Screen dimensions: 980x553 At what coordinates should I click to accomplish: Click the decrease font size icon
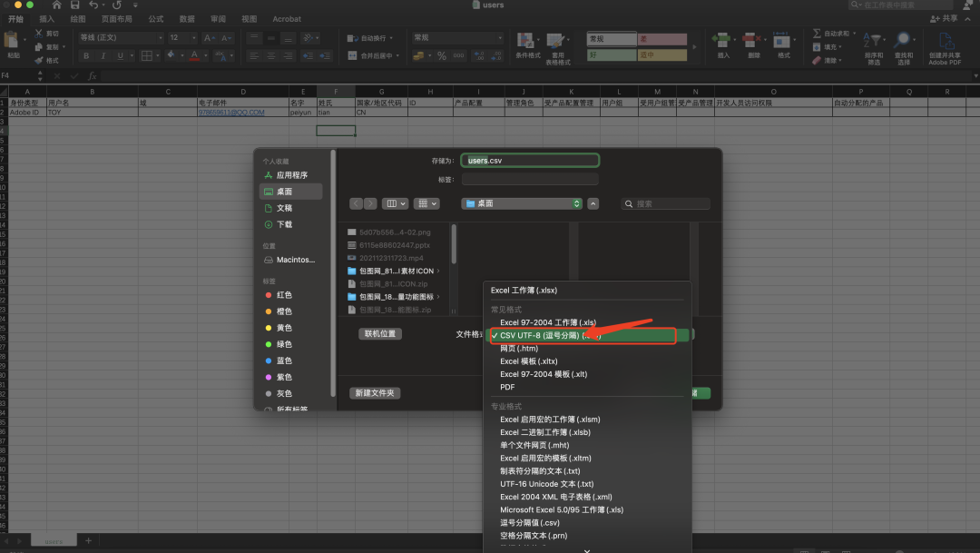pos(226,38)
